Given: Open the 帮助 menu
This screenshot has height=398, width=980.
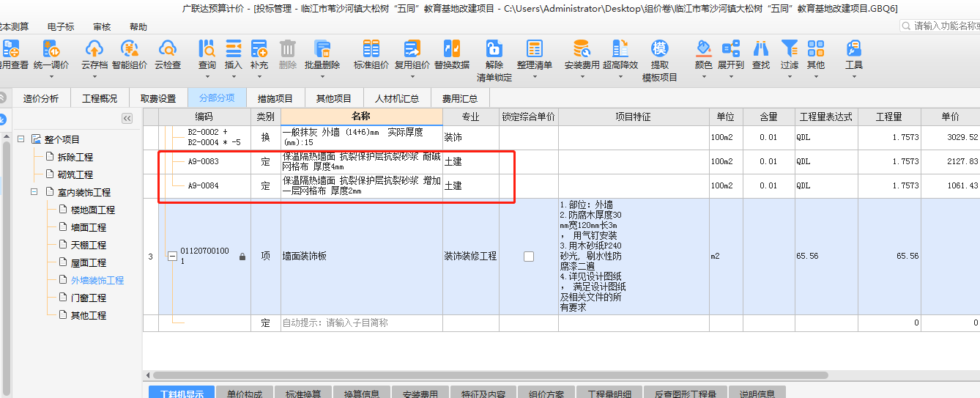Looking at the screenshot, I should point(138,26).
